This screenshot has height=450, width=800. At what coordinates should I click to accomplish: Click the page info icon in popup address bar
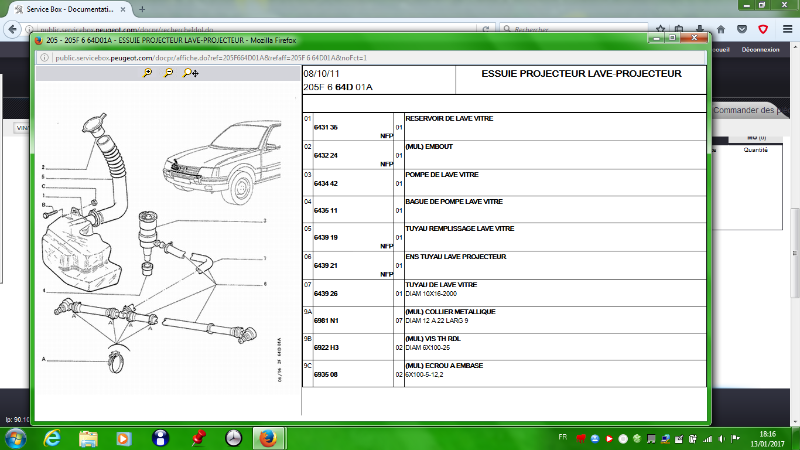42,58
